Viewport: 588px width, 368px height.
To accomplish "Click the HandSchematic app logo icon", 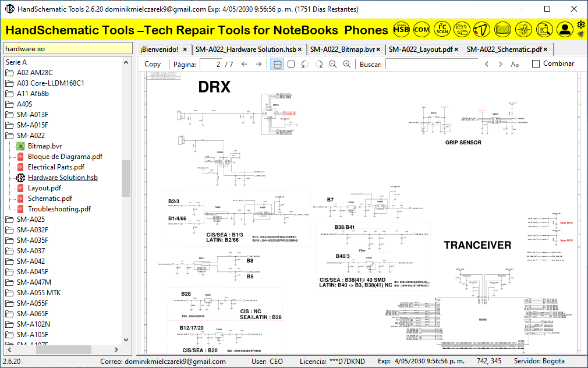I will (x=9, y=9).
